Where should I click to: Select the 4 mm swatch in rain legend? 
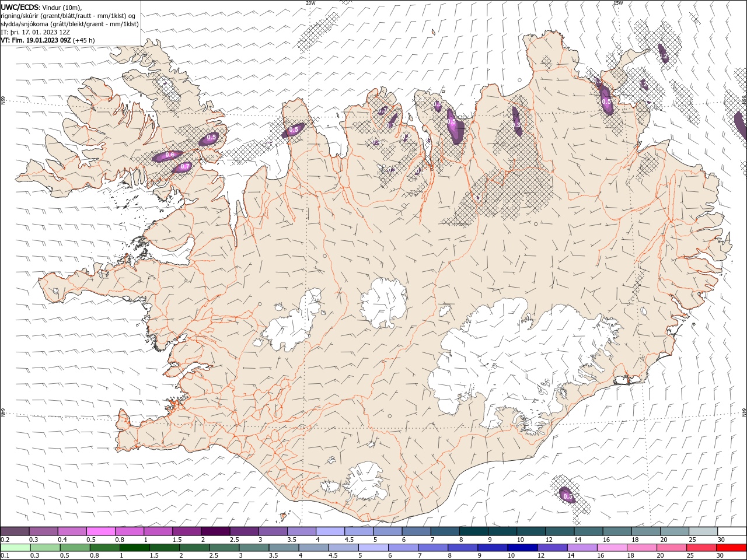point(313,548)
